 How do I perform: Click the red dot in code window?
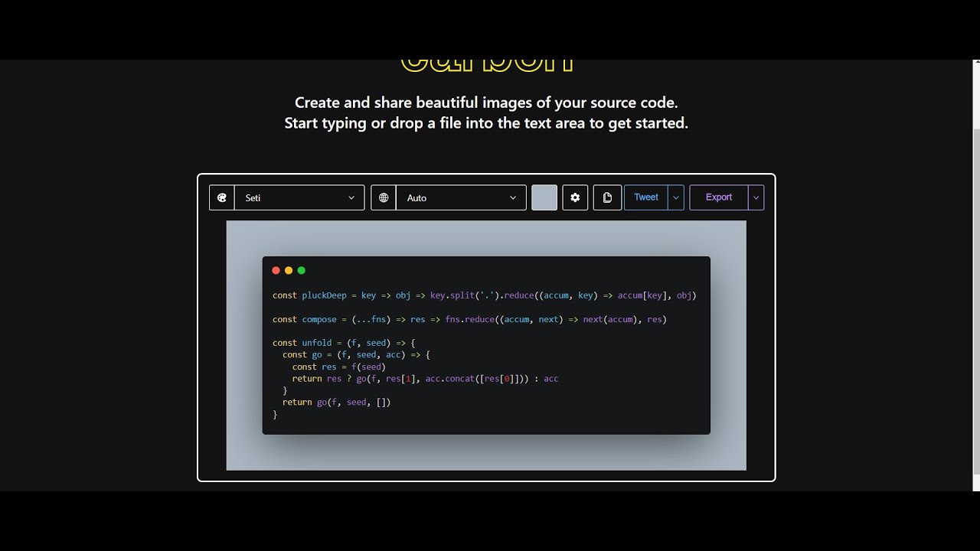click(276, 270)
